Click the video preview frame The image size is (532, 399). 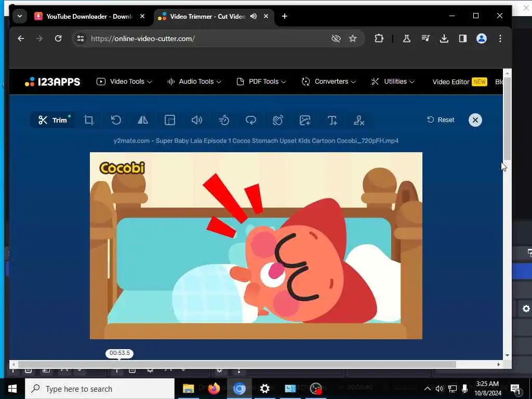click(256, 246)
